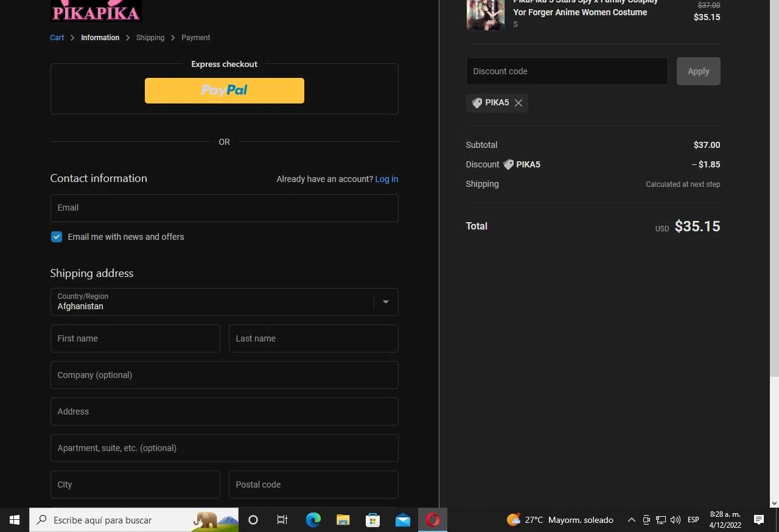The height and width of the screenshot is (532, 779).
Task: Focus the Address field
Action: click(224, 411)
